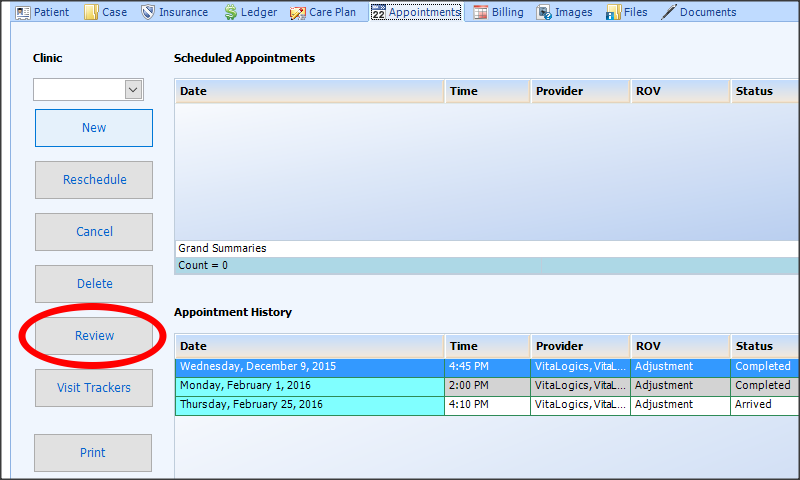Click the Cancel appointment button
This screenshot has height=480, width=800.
[94, 232]
